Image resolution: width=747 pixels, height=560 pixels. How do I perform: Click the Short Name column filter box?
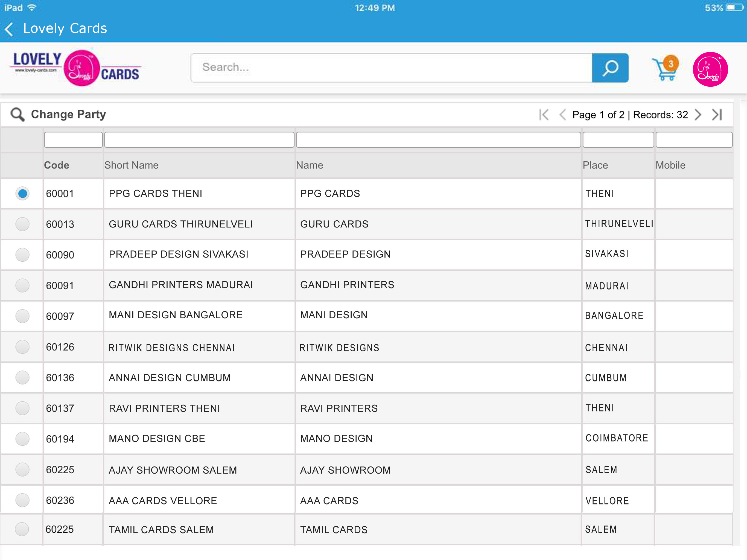click(199, 139)
